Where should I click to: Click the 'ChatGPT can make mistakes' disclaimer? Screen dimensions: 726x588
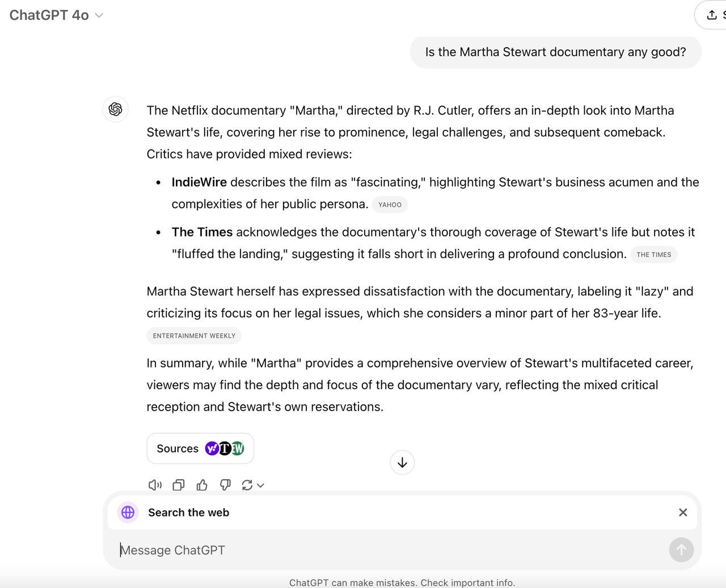[402, 582]
